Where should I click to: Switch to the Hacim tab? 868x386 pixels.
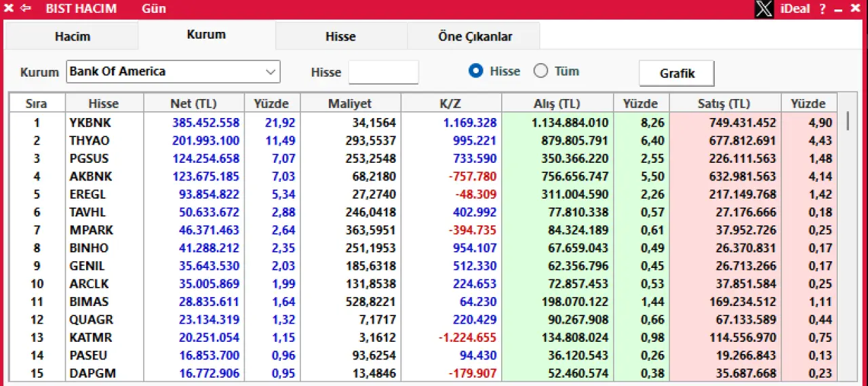pyautogui.click(x=72, y=37)
